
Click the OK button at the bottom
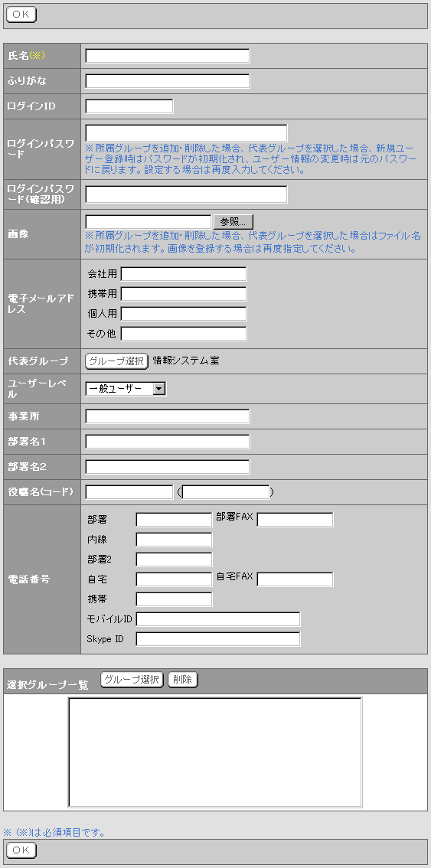(x=21, y=850)
